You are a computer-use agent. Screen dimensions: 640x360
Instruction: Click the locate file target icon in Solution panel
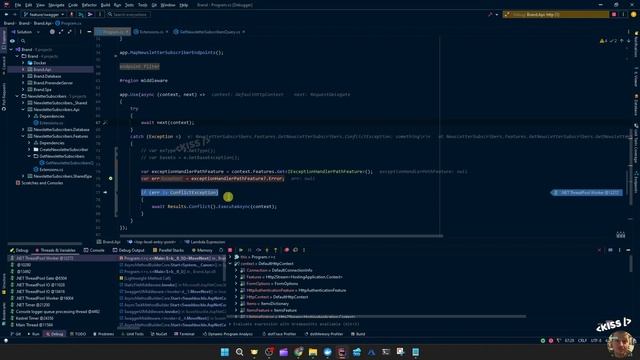(52, 31)
